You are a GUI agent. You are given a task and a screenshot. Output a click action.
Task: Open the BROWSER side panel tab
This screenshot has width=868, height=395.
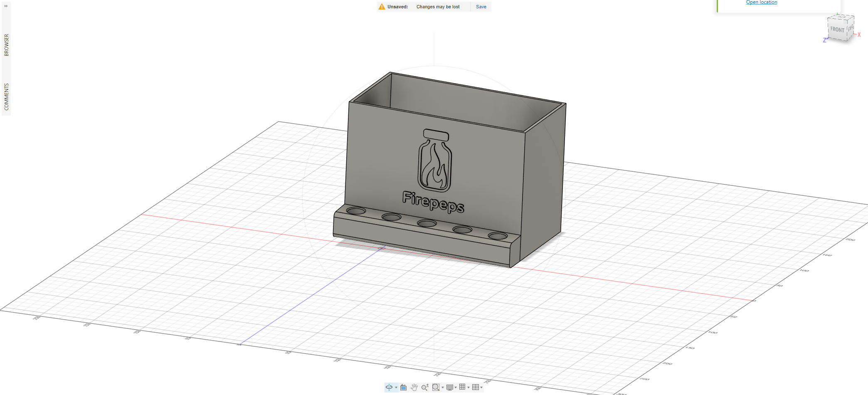[x=6, y=45]
